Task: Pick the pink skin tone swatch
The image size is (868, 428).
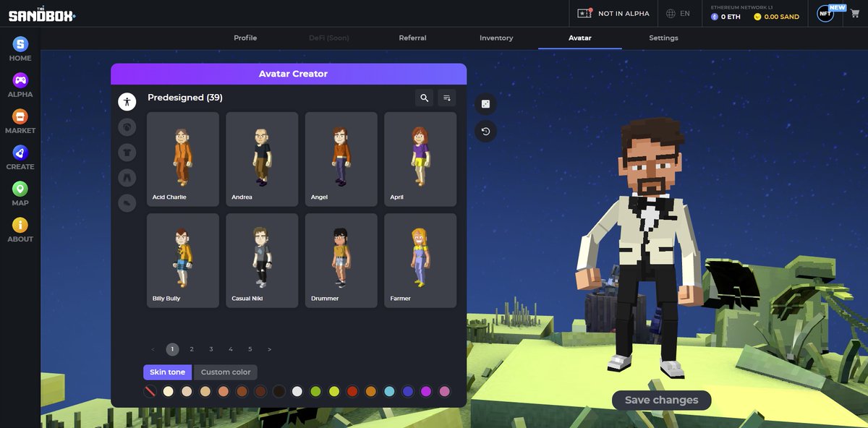Action: [x=445, y=391]
